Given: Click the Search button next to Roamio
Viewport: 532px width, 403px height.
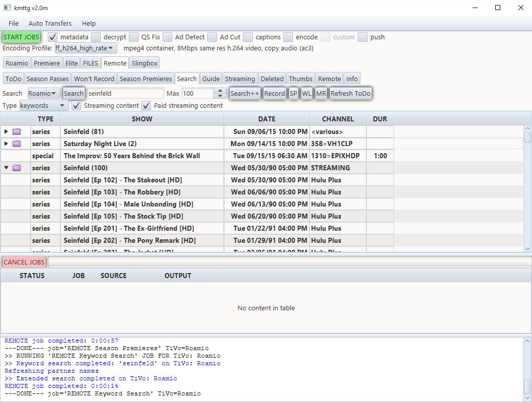Looking at the screenshot, I should point(73,93).
